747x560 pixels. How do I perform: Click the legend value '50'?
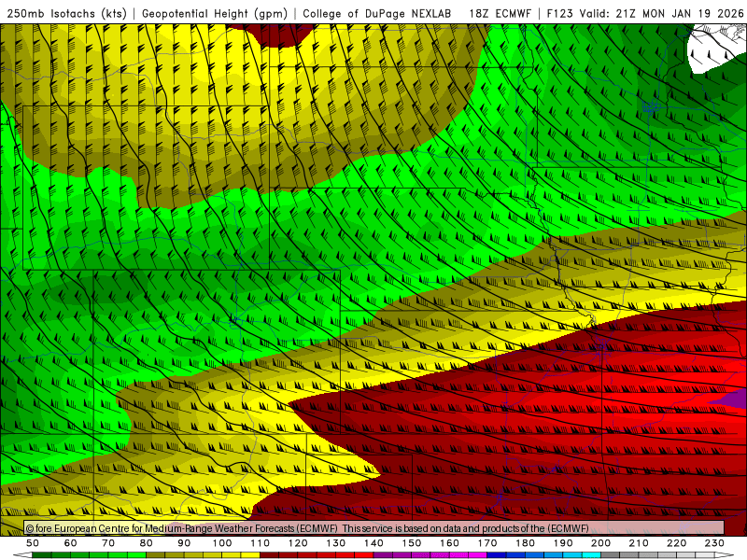click(x=33, y=543)
